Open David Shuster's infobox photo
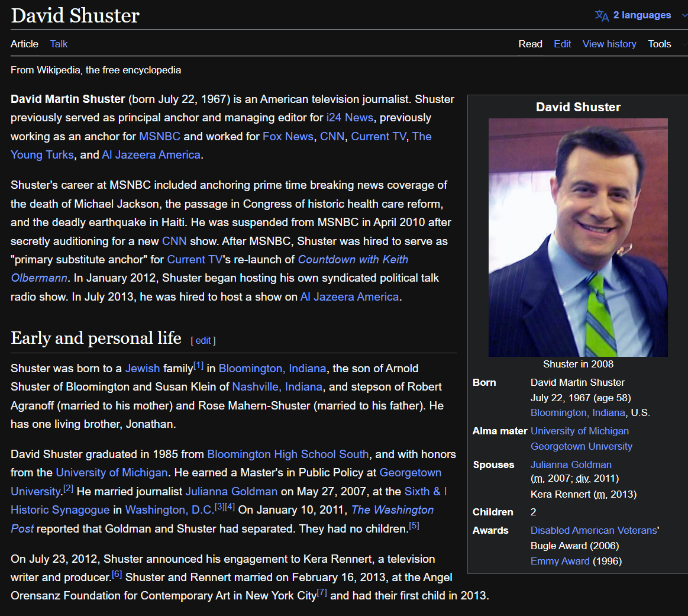Image resolution: width=688 pixels, height=616 pixels. (578, 237)
